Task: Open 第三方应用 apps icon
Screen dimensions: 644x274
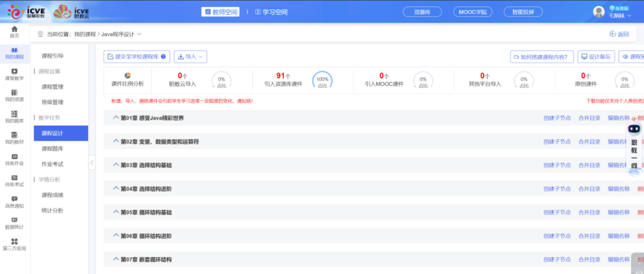Action: pos(14,241)
